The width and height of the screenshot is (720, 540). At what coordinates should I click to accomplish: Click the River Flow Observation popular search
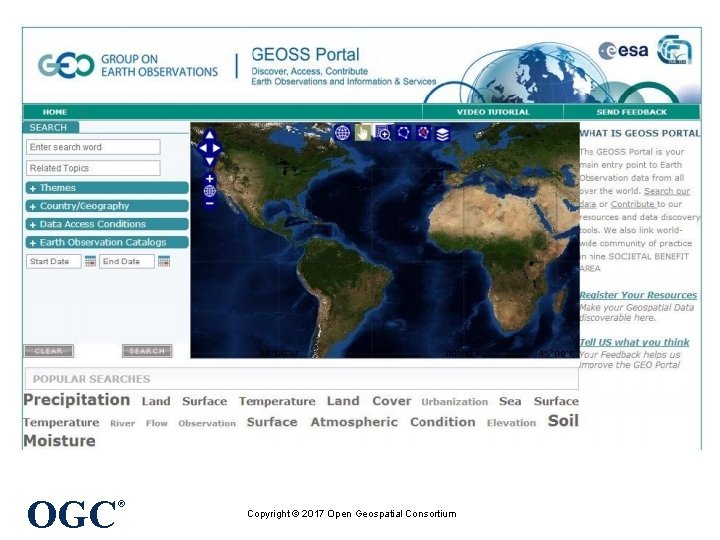(x=173, y=423)
